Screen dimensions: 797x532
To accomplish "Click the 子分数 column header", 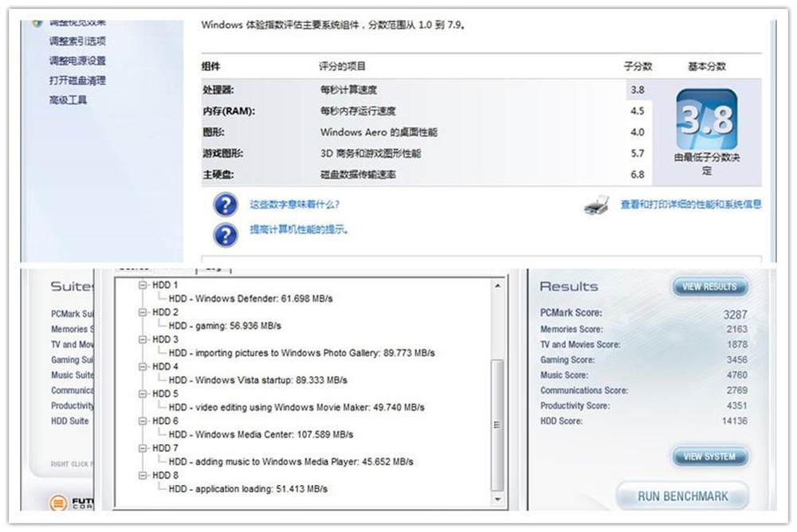I will (x=638, y=67).
